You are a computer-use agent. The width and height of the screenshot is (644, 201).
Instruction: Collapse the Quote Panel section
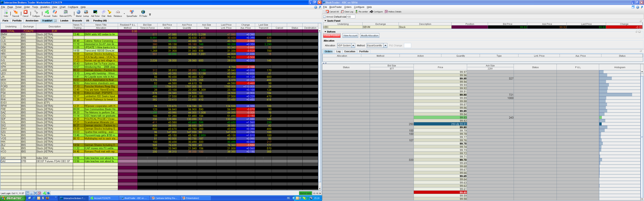[325, 21]
